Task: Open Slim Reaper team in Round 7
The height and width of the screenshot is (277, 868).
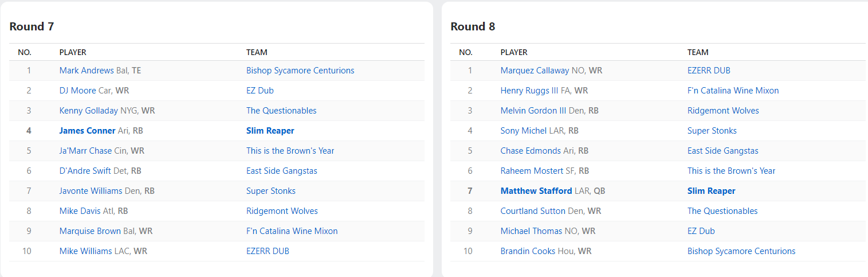Action: coord(270,131)
